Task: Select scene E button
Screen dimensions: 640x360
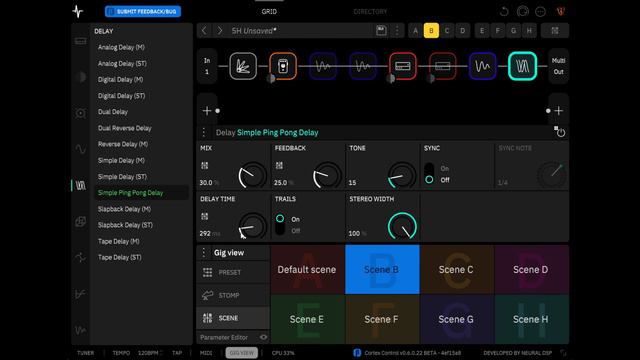Action: [482, 31]
